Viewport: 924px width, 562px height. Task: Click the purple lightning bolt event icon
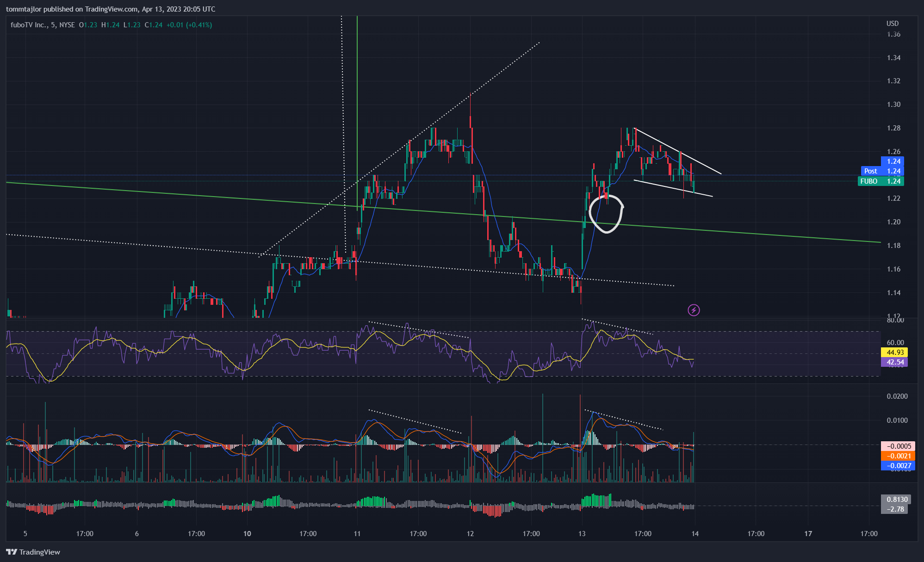(694, 310)
